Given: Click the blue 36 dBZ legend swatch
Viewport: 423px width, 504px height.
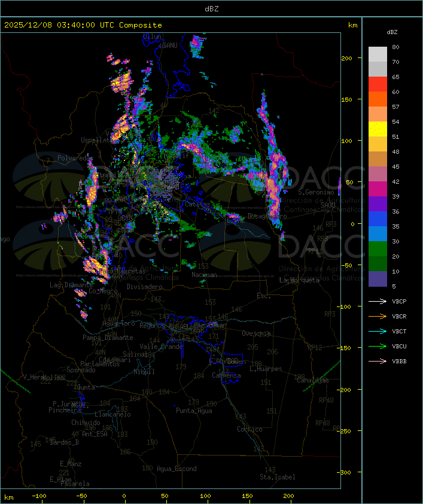Looking at the screenshot, I should coord(378,218).
